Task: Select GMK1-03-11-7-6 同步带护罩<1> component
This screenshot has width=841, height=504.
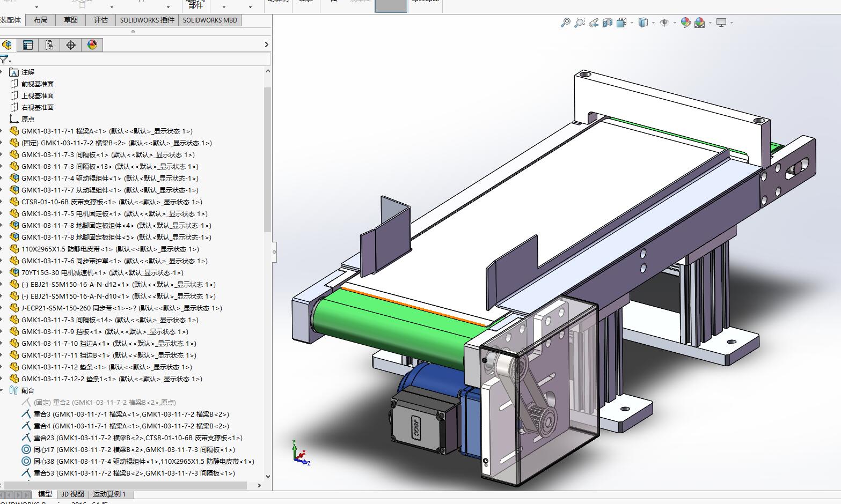Action: tap(114, 261)
